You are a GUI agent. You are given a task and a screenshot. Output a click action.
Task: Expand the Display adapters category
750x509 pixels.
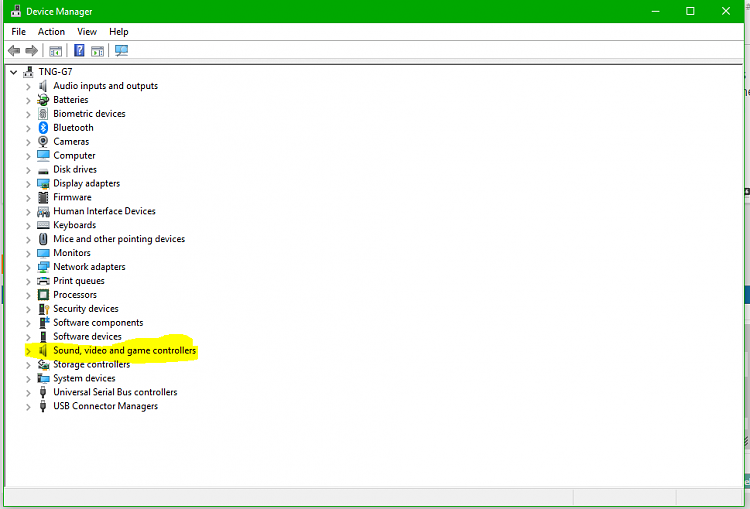(28, 184)
